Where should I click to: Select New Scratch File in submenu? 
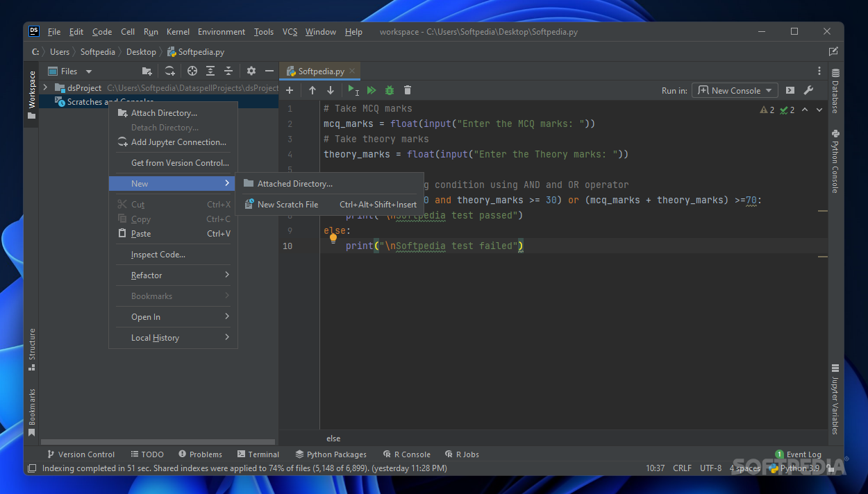click(330, 205)
